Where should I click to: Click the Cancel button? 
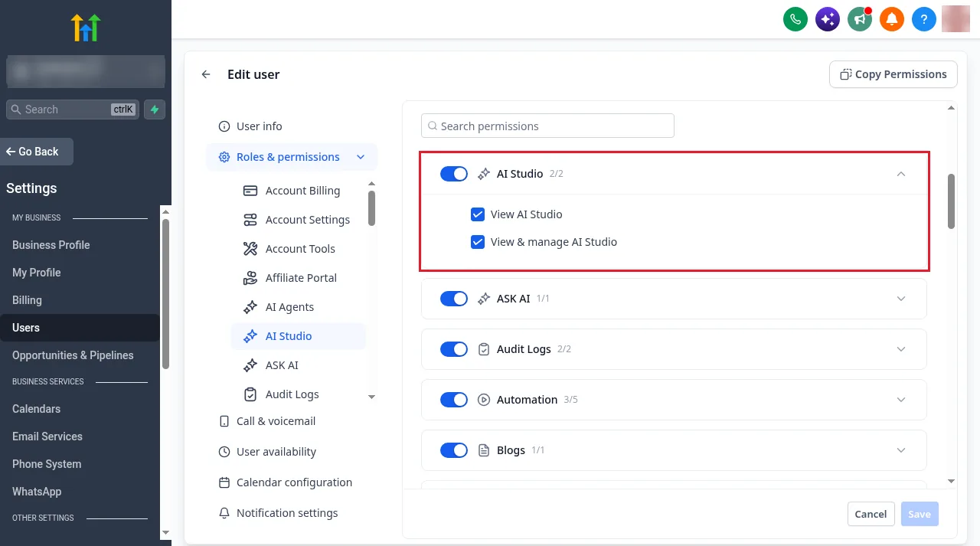point(871,514)
